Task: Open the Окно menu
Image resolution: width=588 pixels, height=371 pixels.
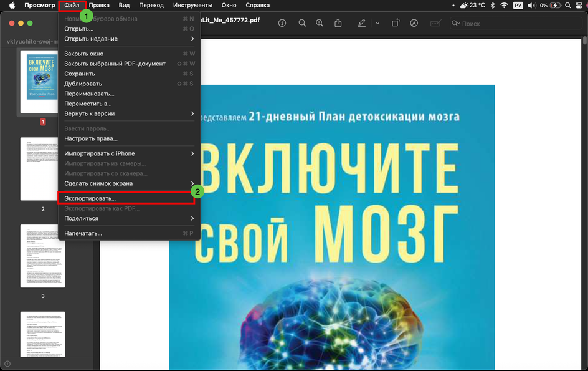Action: [229, 5]
